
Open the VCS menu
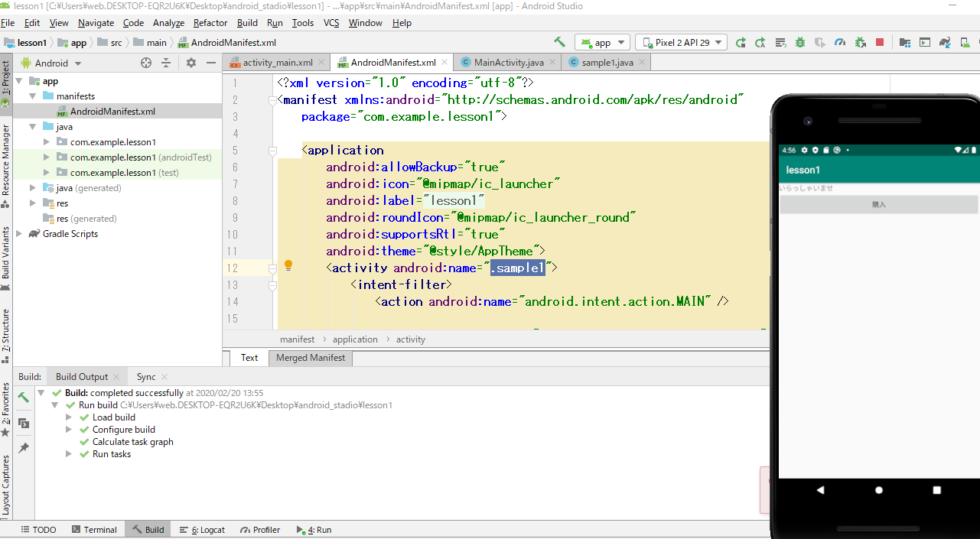(x=331, y=23)
